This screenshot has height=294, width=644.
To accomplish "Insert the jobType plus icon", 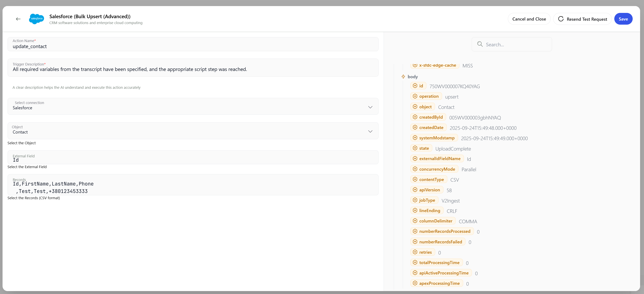I will point(415,200).
